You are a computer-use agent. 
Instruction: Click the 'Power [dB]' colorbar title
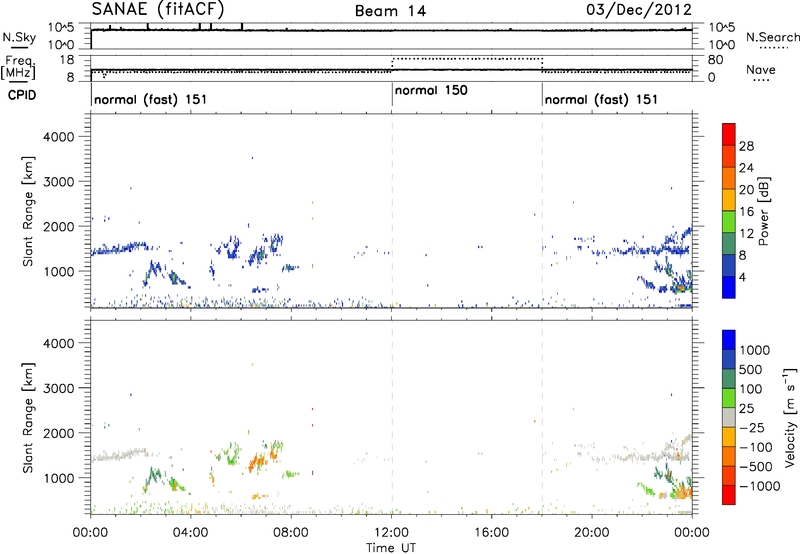(763, 211)
